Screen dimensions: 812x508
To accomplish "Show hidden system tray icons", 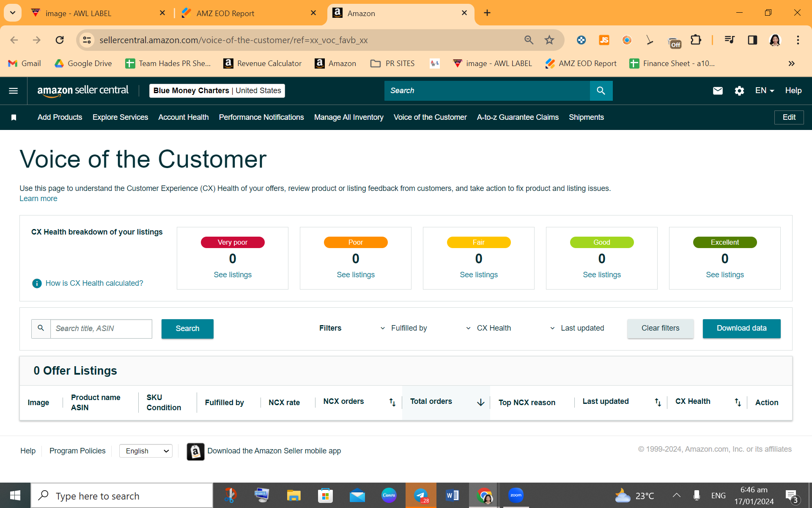I will [x=677, y=495].
